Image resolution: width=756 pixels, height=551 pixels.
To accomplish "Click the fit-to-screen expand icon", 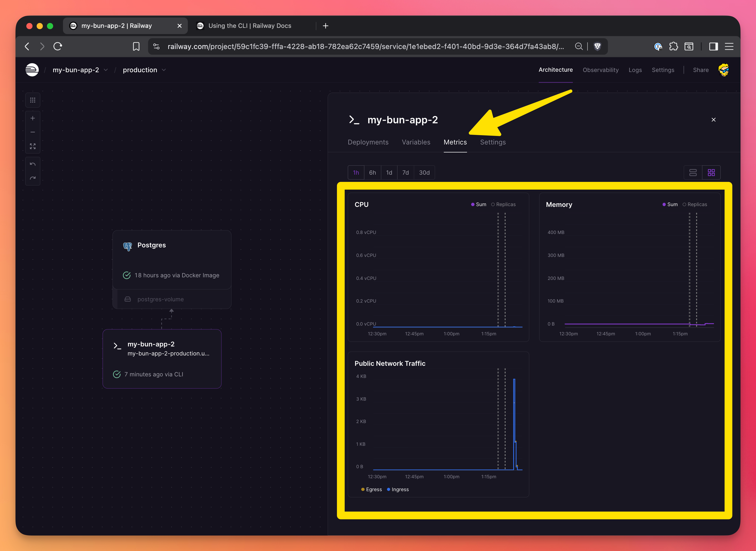I will 33,147.
